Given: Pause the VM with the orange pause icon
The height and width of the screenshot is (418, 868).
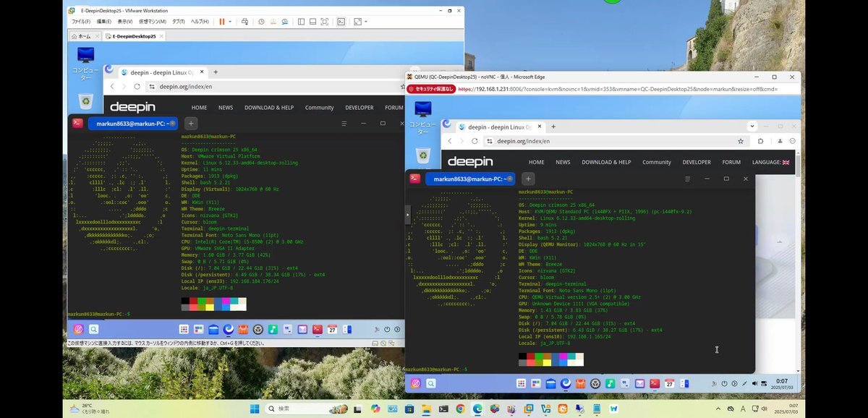Looking at the screenshot, I should [x=222, y=22].
